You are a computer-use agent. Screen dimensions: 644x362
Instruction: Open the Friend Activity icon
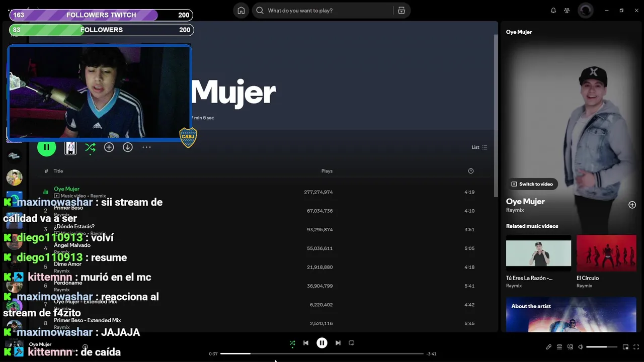(567, 11)
